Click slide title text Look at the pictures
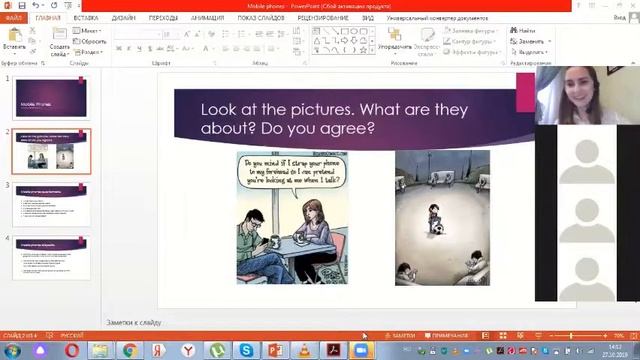 click(x=334, y=119)
